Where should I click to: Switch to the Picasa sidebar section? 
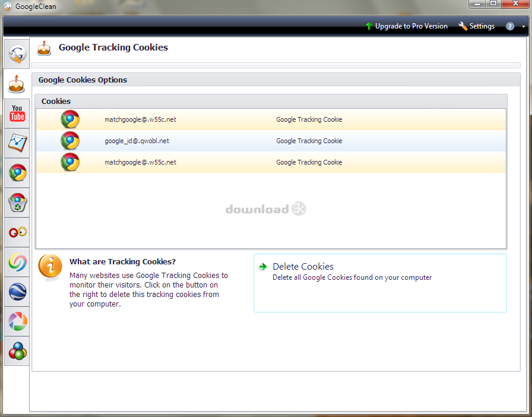17,321
